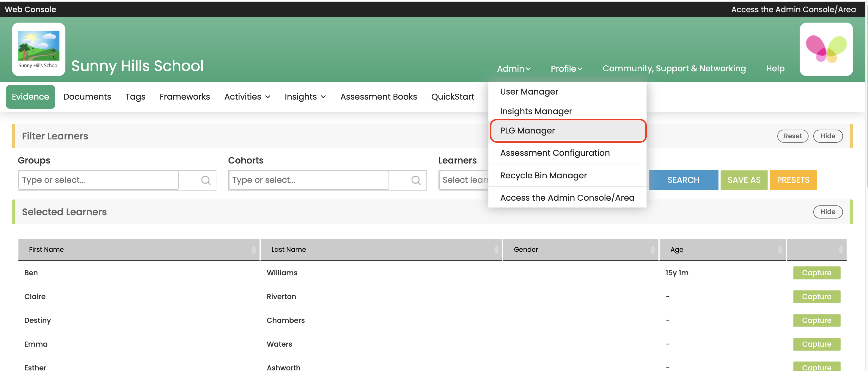This screenshot has height=371, width=868.
Task: Open Recycle Bin Manager from menu
Action: click(543, 176)
